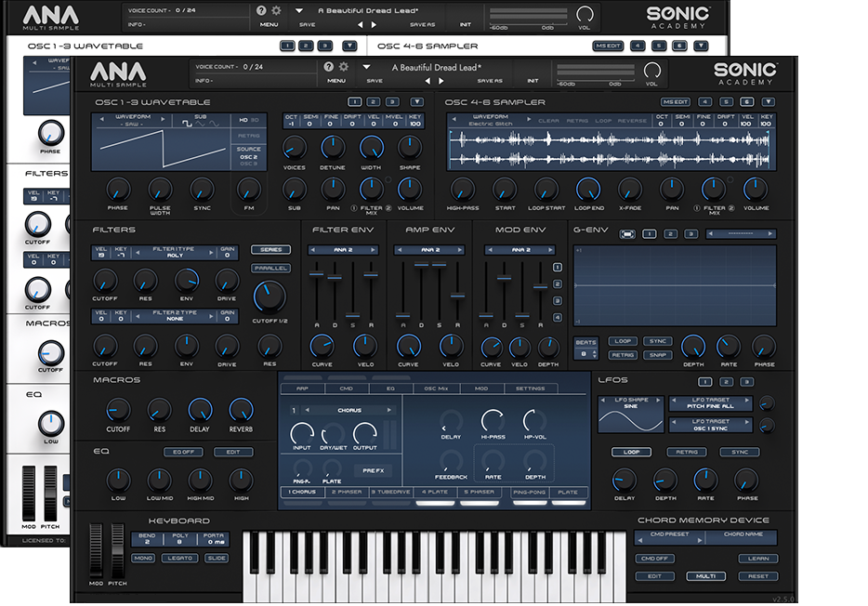Click the SAVE AS button

click(489, 81)
